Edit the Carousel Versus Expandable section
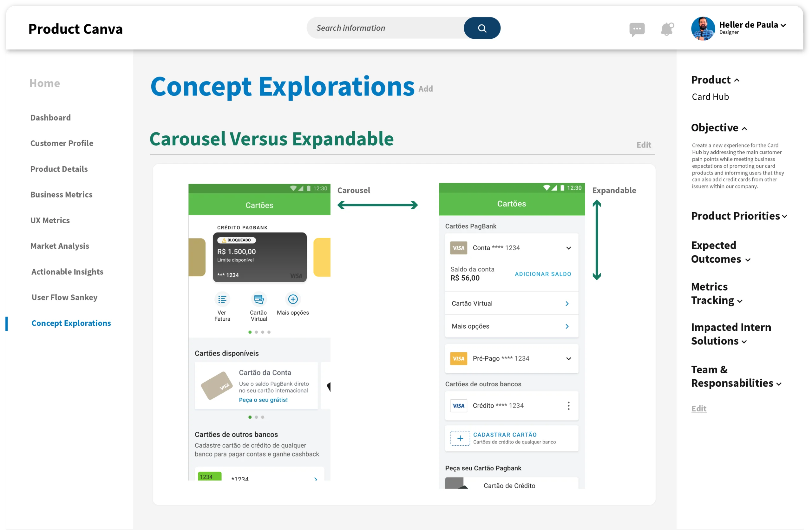 coord(644,145)
